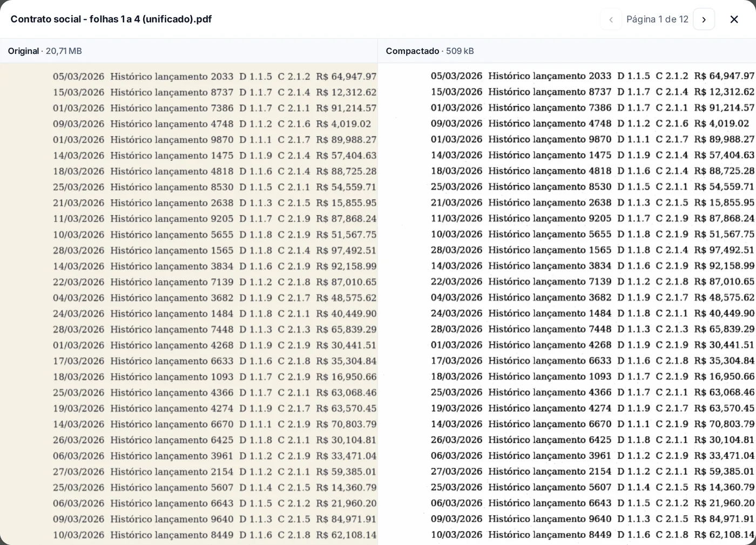Select 'lançamento 4268' row in Compactado pane
Image resolution: width=756 pixels, height=545 pixels.
593,345
